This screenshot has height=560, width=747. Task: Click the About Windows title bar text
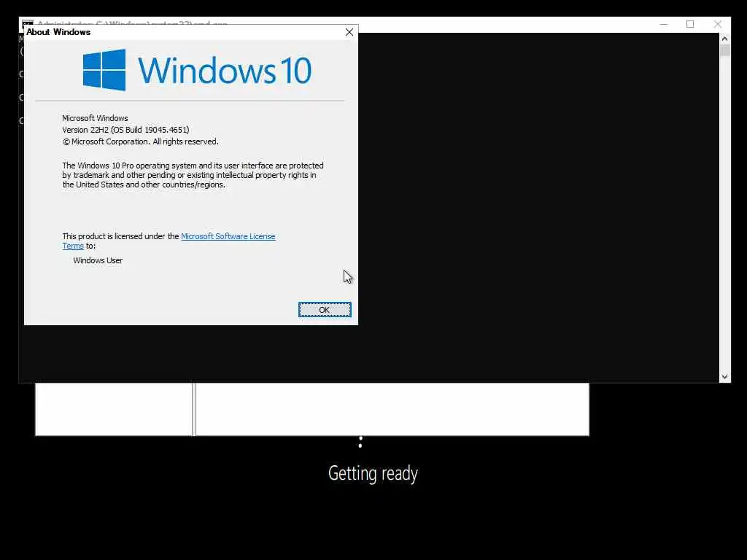point(58,32)
